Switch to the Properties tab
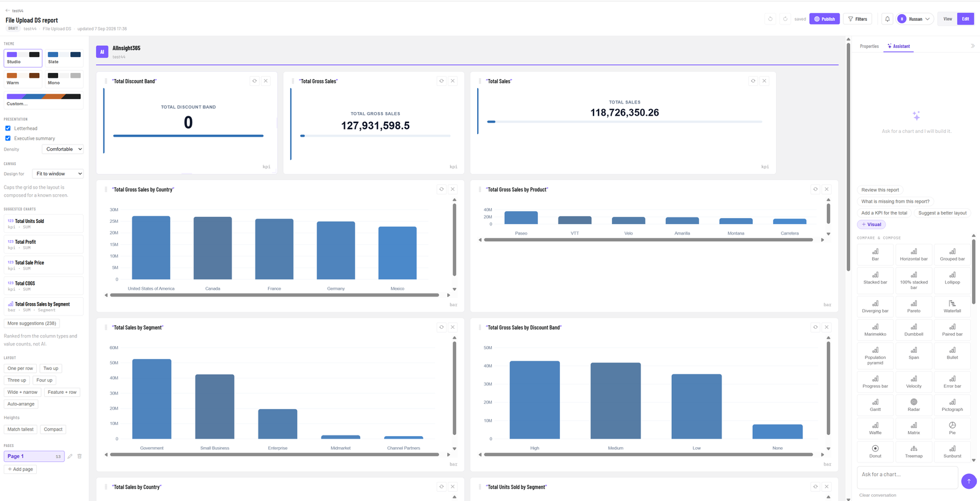This screenshot has width=980, height=501. (x=869, y=47)
